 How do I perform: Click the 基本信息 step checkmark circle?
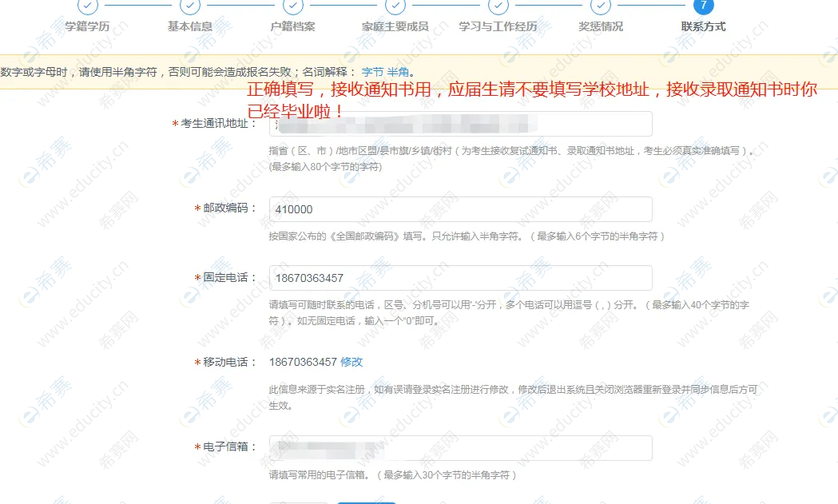[190, 6]
